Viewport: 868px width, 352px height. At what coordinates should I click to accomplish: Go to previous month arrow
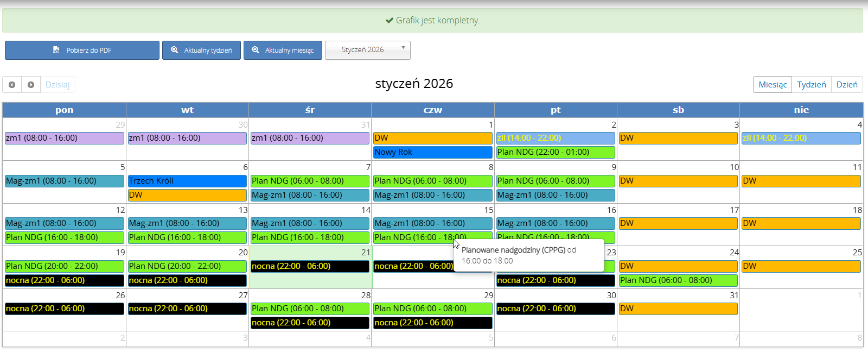click(x=12, y=85)
